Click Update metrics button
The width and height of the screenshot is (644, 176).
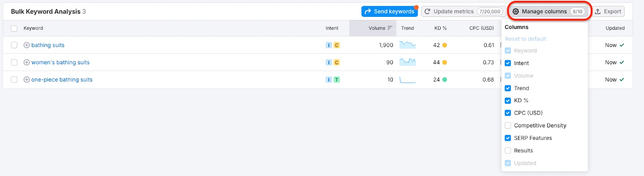463,11
